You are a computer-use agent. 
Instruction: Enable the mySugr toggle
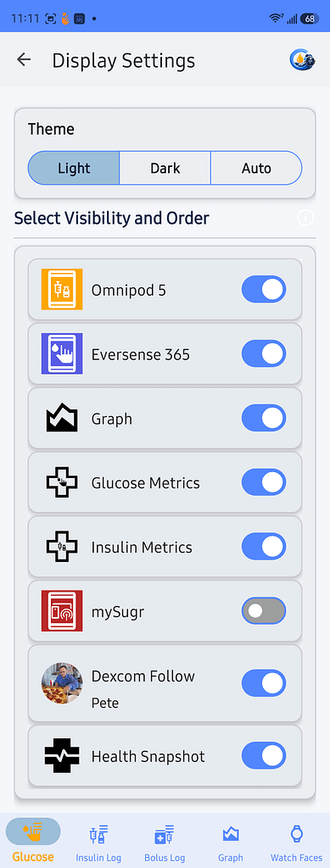(x=264, y=610)
